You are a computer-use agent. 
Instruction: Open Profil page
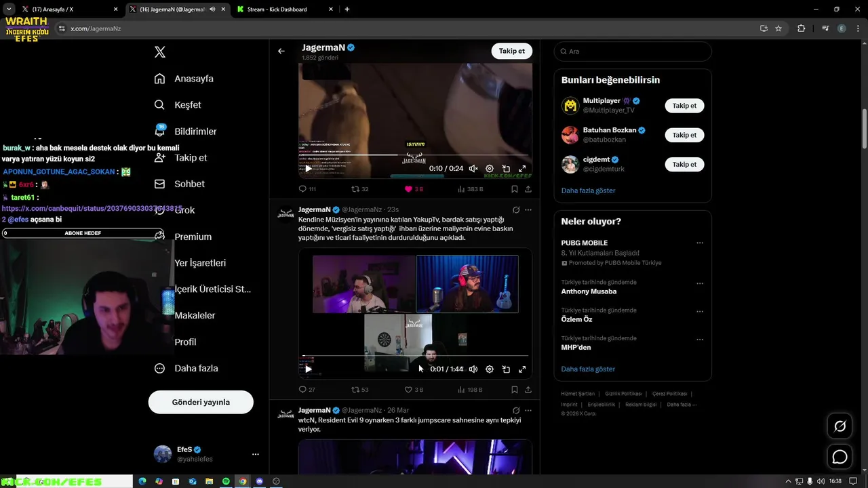point(185,342)
